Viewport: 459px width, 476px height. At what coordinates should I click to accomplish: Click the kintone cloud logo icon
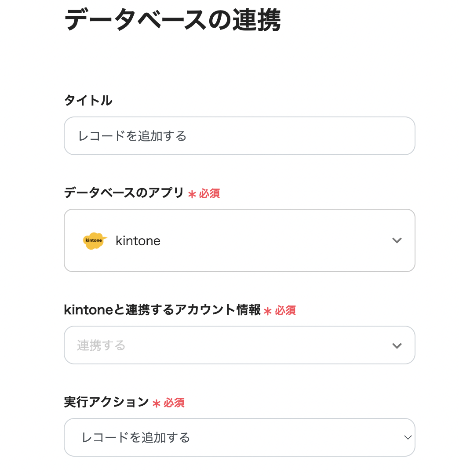(95, 241)
